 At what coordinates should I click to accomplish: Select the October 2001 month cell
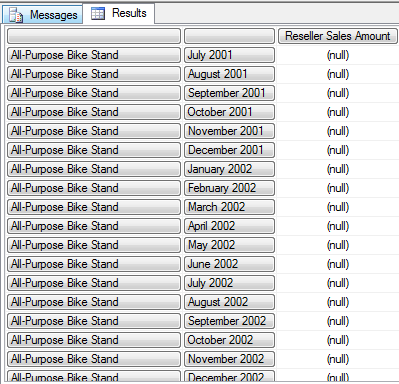(229, 112)
